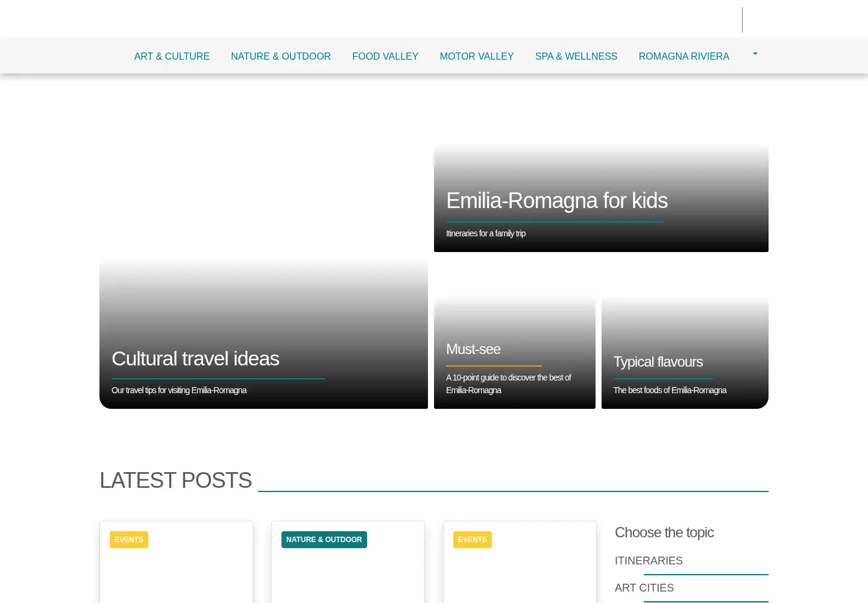Open the Motor Valley menu item
The width and height of the screenshot is (868, 603).
(x=477, y=56)
